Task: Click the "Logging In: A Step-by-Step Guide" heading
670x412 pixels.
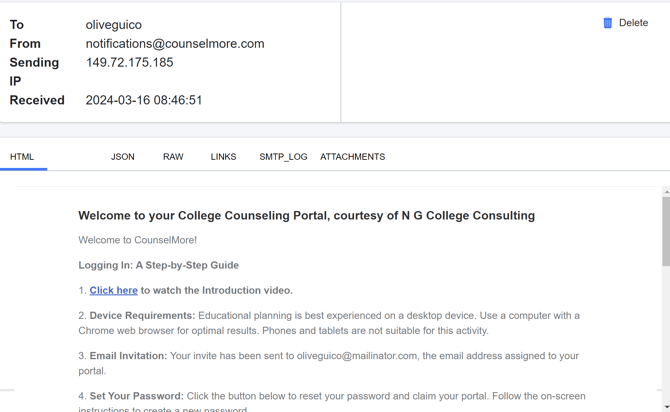Action: 158,265
